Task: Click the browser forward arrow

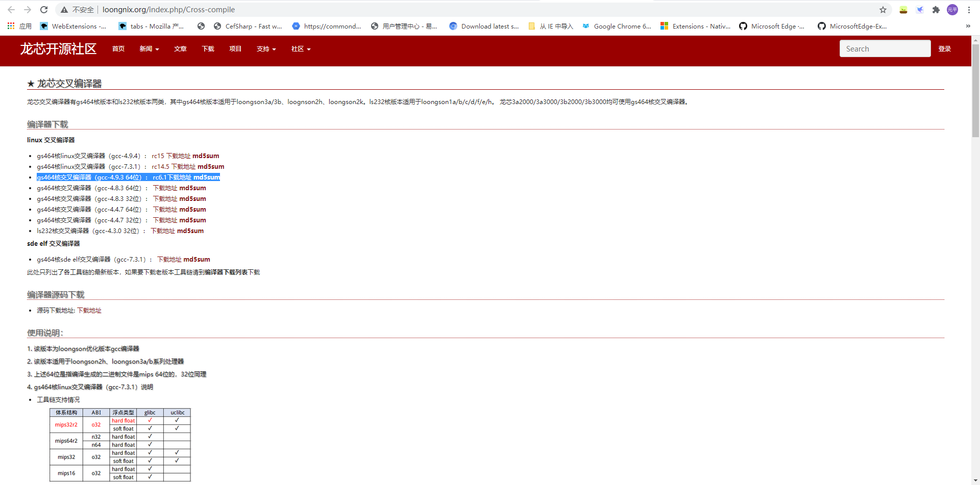Action: 28,10
